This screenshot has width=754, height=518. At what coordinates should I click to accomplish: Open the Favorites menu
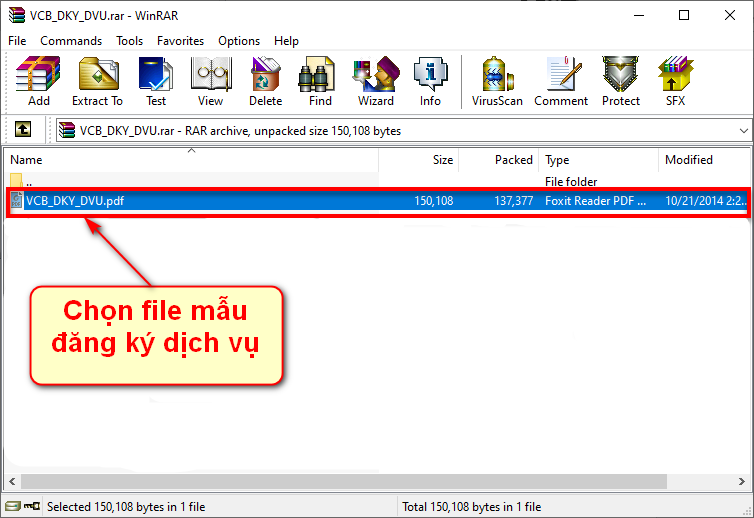tap(180, 41)
